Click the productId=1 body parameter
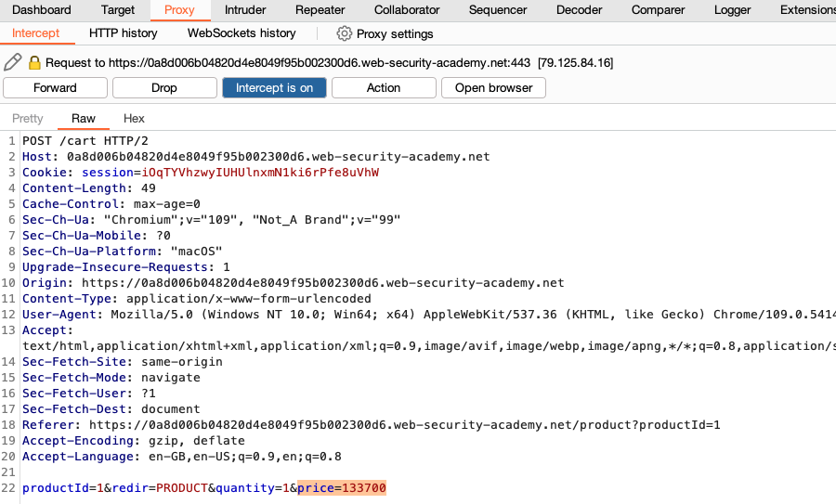This screenshot has height=504, width=836. [x=63, y=488]
